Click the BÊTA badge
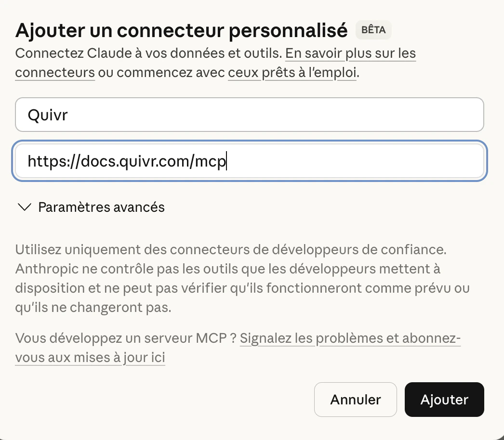 click(373, 30)
